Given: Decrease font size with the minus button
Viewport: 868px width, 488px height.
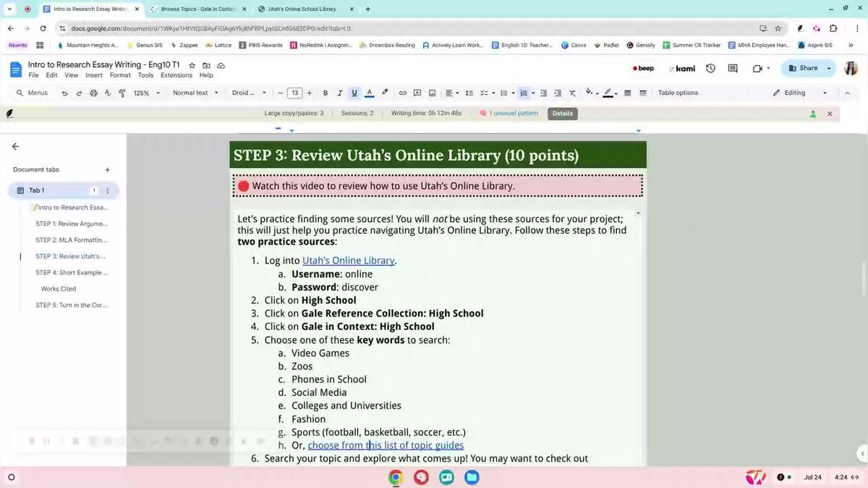Looking at the screenshot, I should 280,93.
